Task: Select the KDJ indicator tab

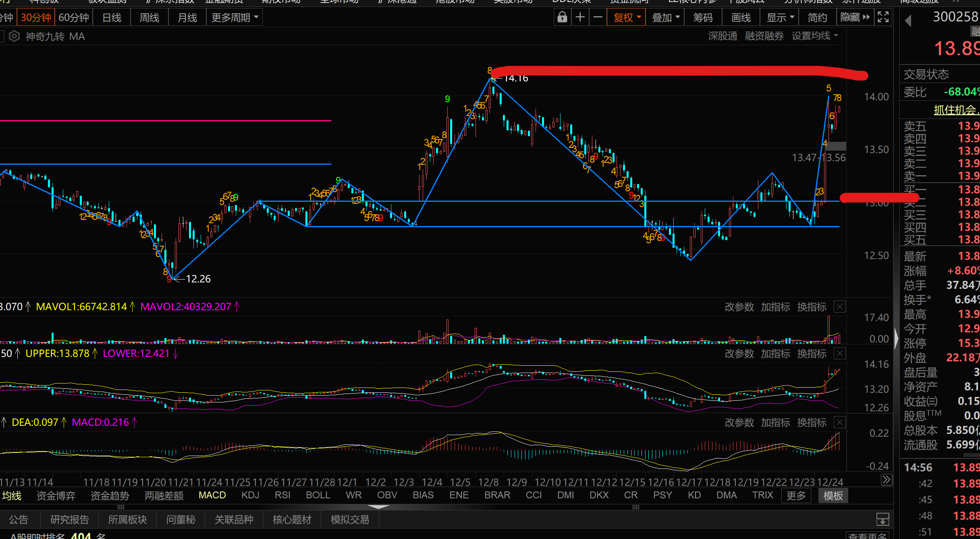Action: tap(250, 495)
